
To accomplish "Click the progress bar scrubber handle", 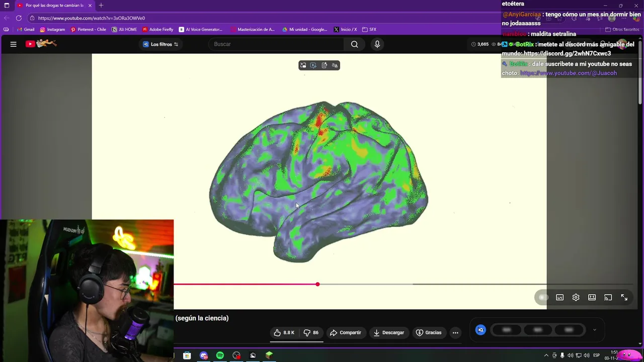I will pos(317,285).
